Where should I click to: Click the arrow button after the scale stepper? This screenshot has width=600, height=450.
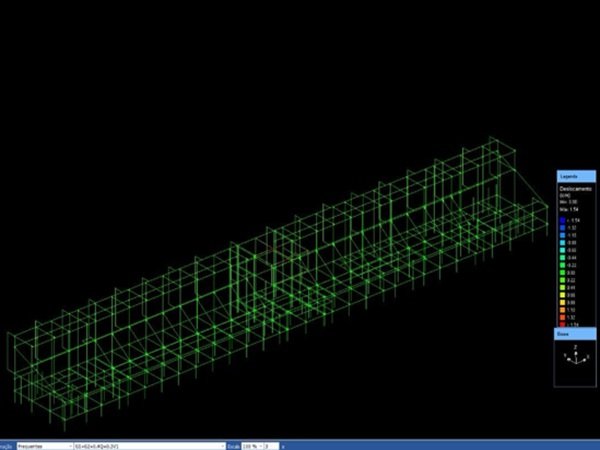[x=283, y=445]
